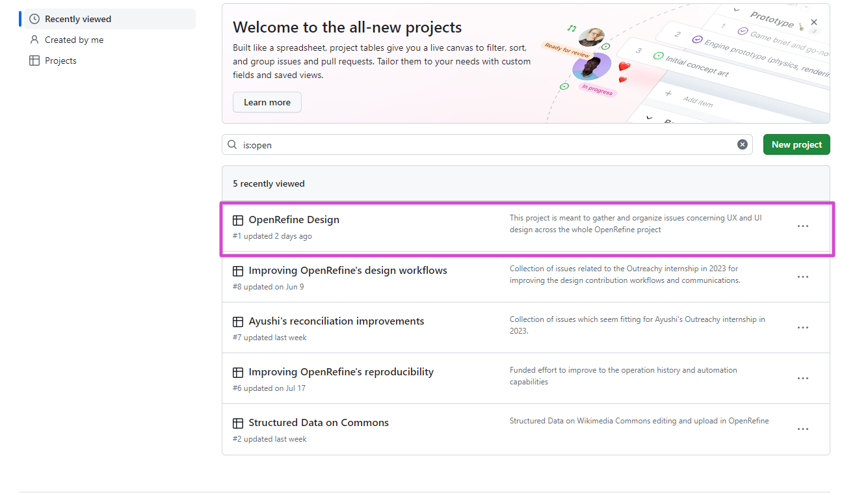Clear the search field with the X icon
Screen dimensions: 868x495
pos(742,144)
